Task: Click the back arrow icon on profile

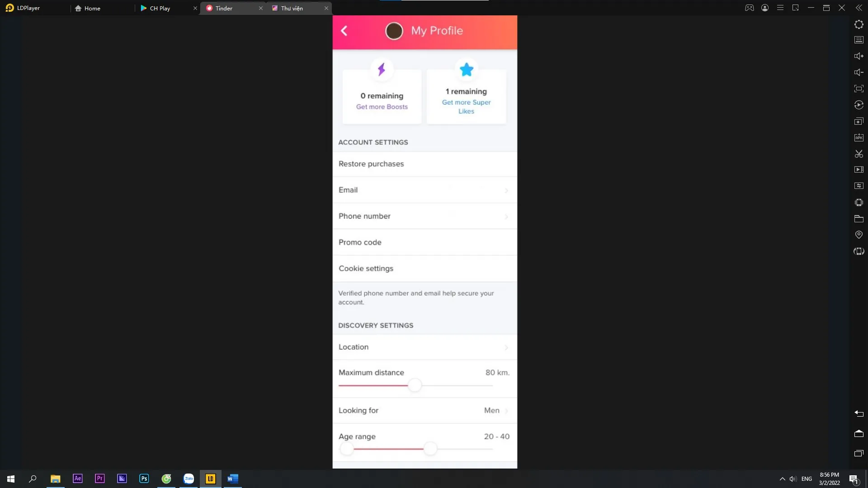Action: pos(344,30)
